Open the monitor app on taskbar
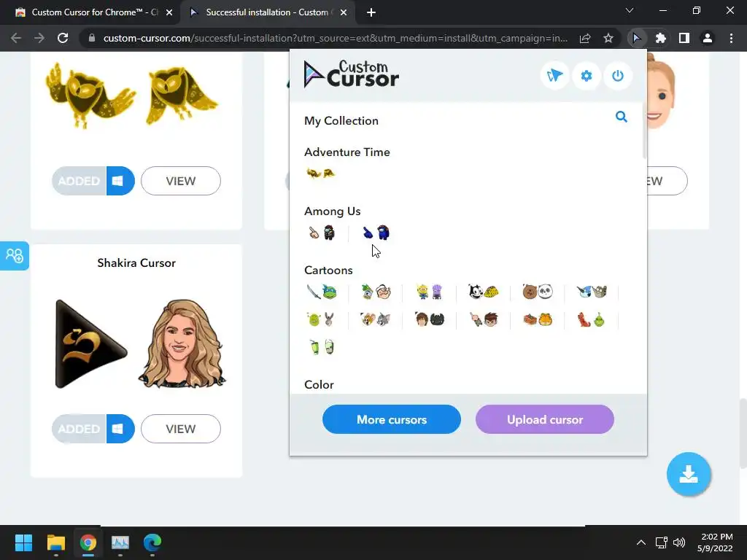The width and height of the screenshot is (747, 560). coord(120,542)
